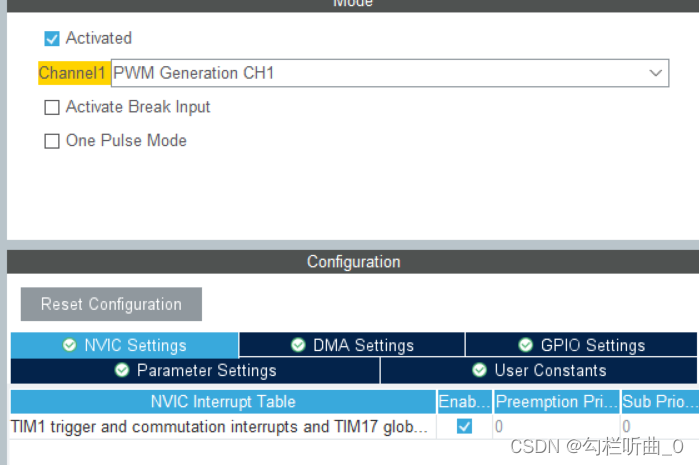Open the User Constants tab
Viewport: 699px width, 465px height.
click(539, 370)
